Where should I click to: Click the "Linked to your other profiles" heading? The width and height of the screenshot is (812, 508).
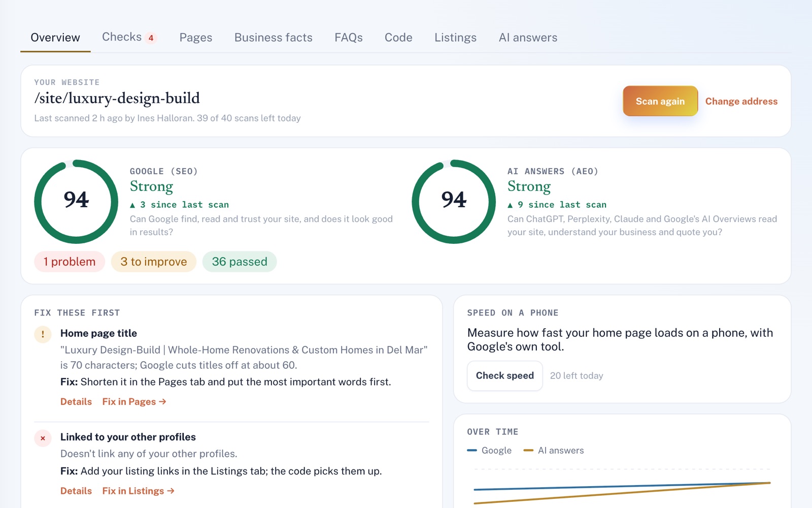128,437
